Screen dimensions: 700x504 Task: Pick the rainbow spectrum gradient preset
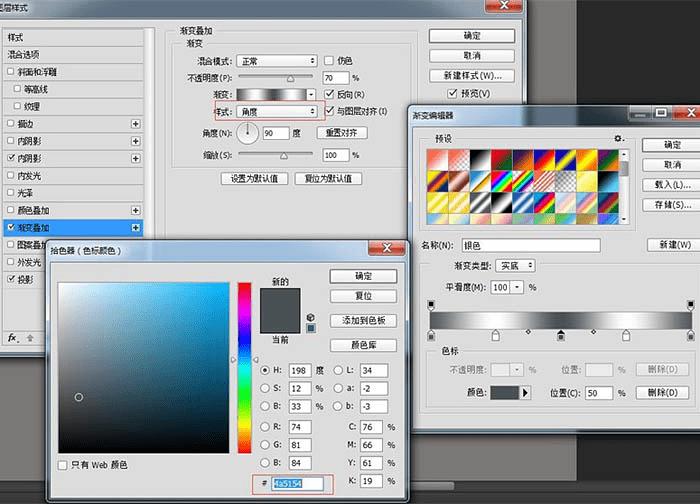[501, 182]
